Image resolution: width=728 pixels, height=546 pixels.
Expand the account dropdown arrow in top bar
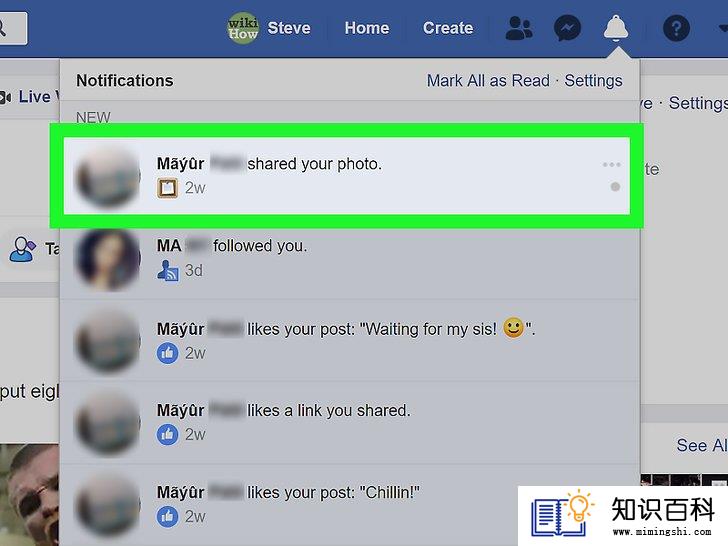(723, 28)
